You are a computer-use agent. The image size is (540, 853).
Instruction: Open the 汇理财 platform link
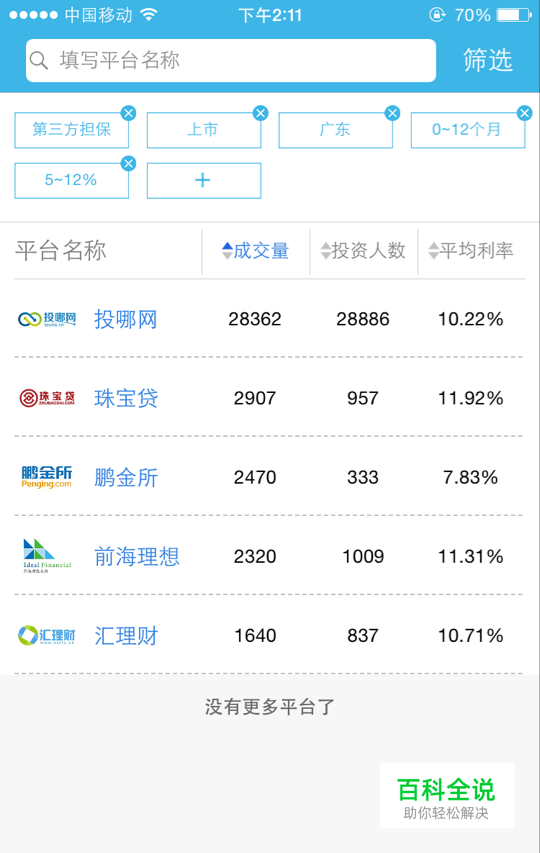pyautogui.click(x=126, y=635)
